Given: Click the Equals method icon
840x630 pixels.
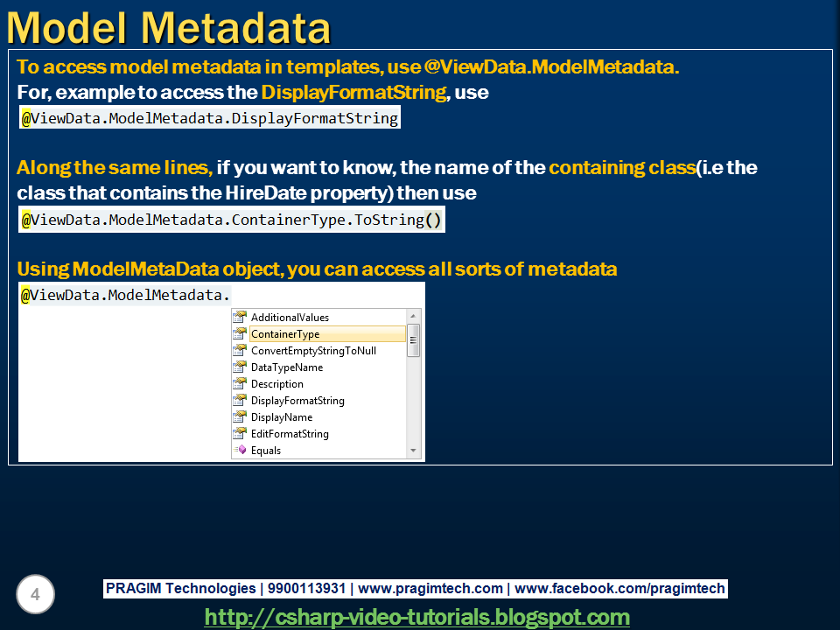Looking at the screenshot, I should click(240, 450).
